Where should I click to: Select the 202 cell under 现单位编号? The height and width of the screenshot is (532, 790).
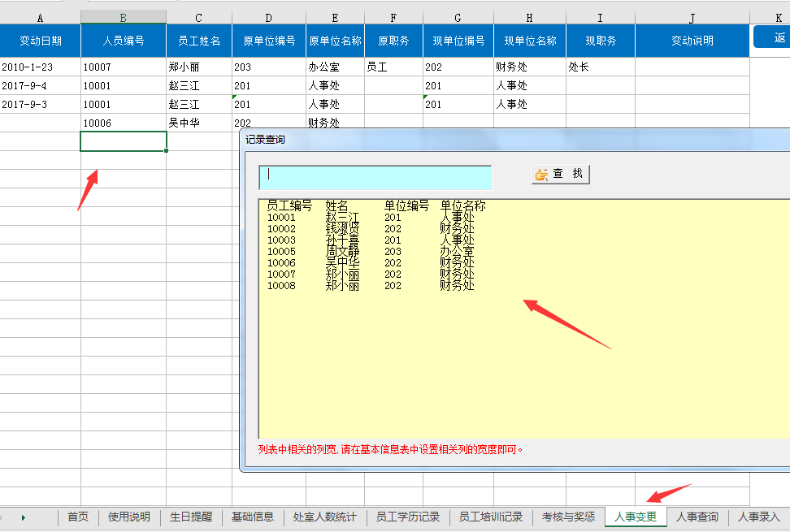(x=458, y=67)
